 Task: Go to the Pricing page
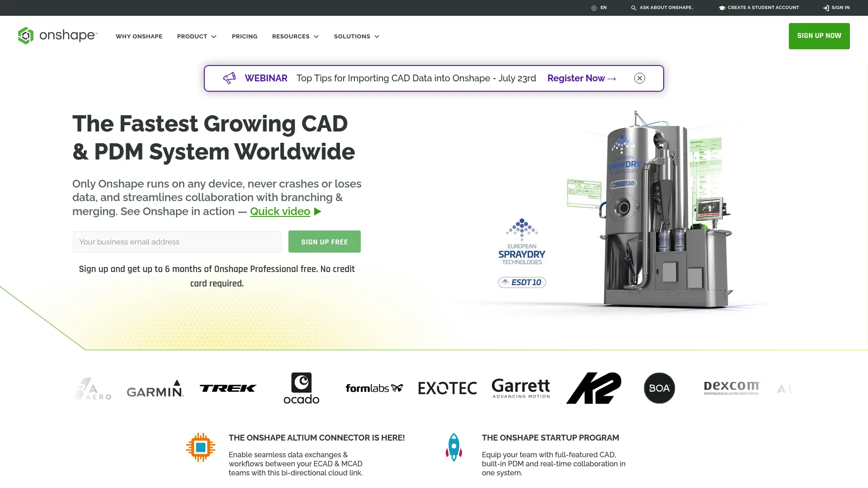click(x=245, y=36)
